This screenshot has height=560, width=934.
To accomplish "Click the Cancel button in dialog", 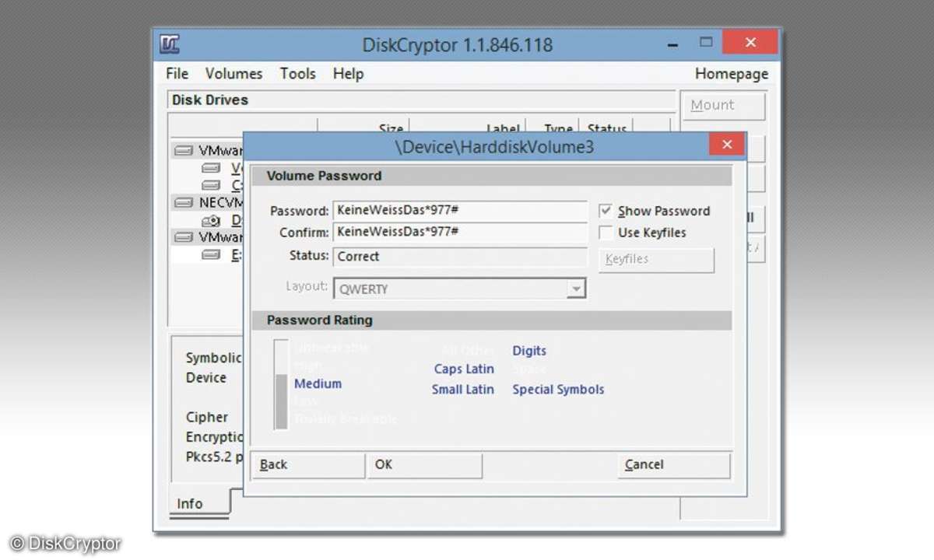I will point(674,465).
